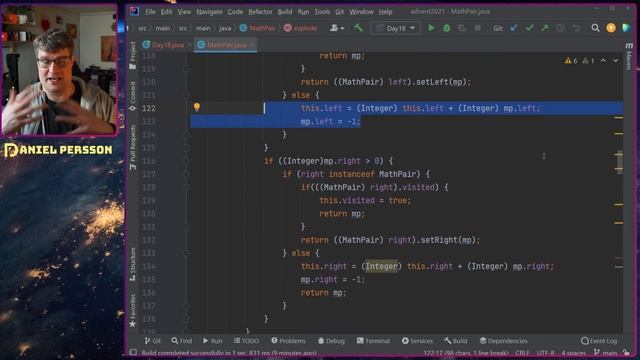Image resolution: width=640 pixels, height=360 pixels.
Task: Change UTF-8 file encoding in status bar
Action: pyautogui.click(x=545, y=353)
